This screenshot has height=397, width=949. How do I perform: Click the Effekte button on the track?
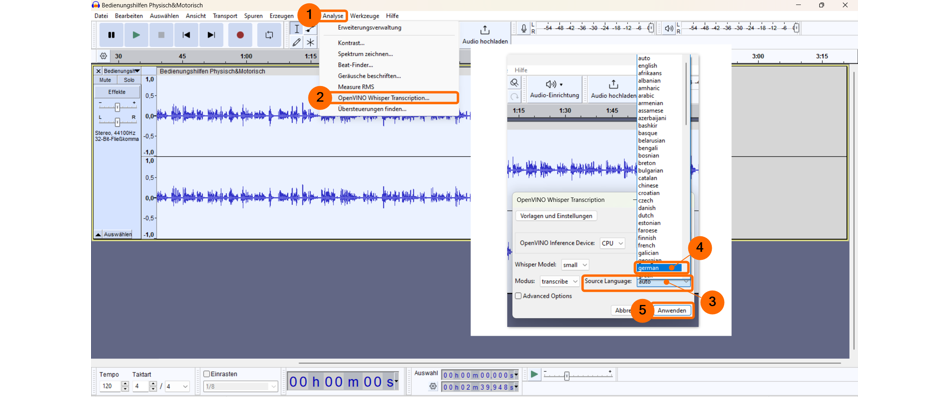117,92
